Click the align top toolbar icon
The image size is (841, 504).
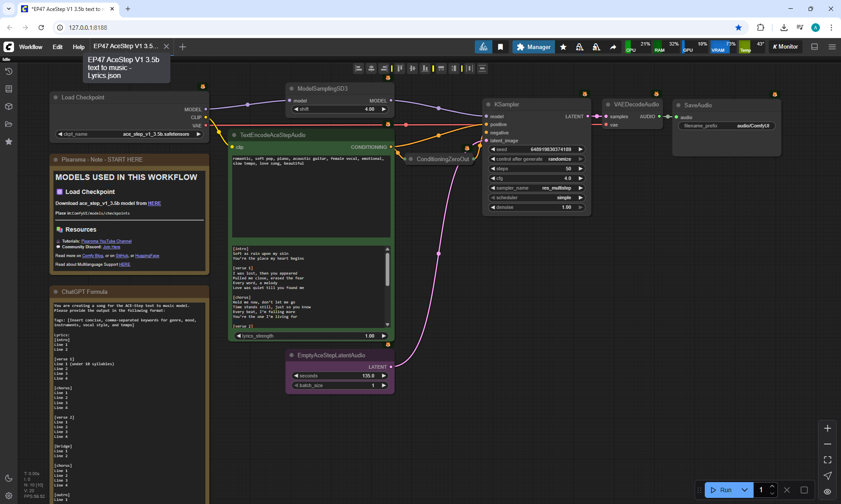399,68
